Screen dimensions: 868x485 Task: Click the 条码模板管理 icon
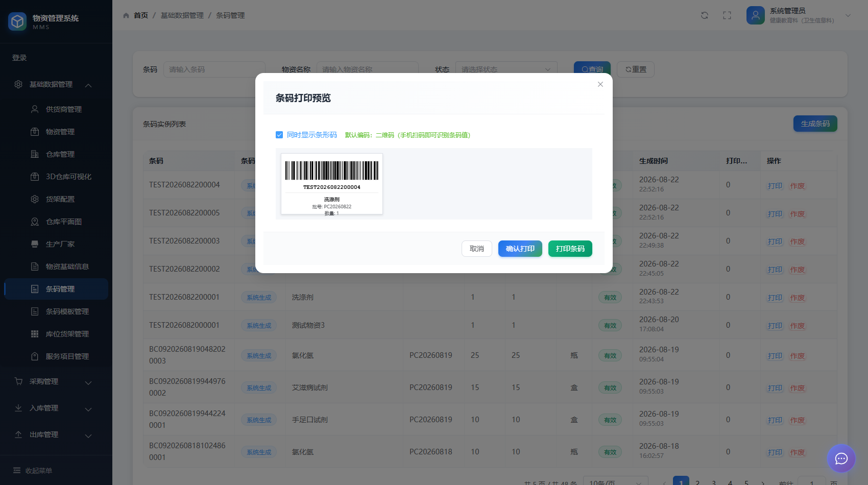[x=35, y=311]
